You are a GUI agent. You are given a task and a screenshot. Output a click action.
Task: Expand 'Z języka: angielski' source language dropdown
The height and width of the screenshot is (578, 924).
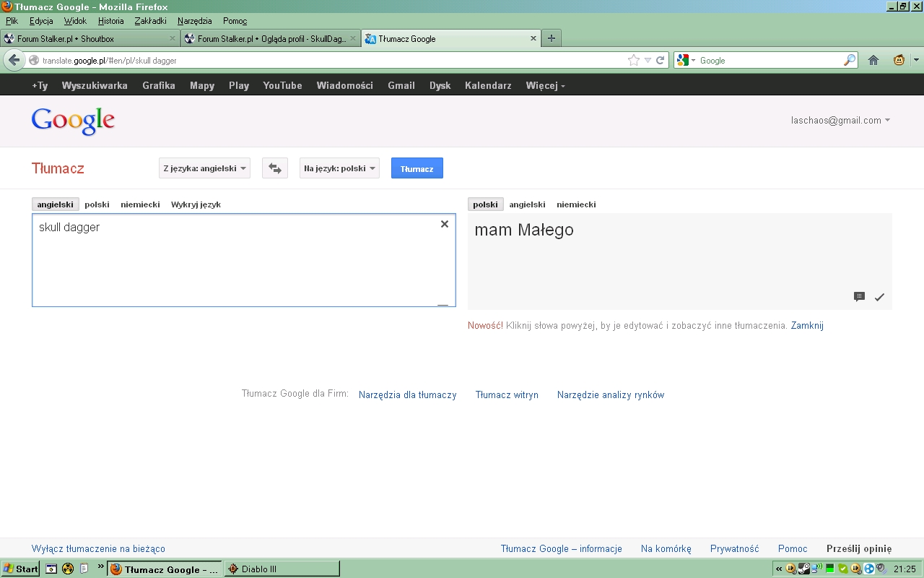204,168
